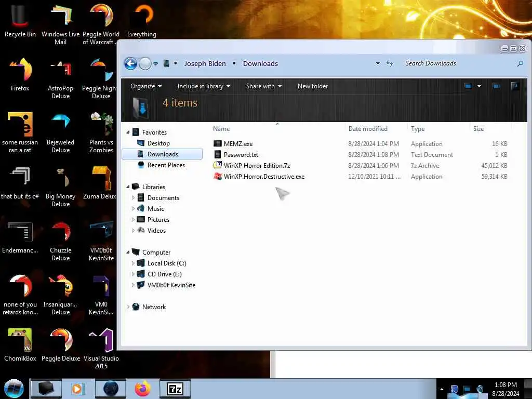Click the Windows Start orb
The image size is (532, 399).
click(14, 389)
